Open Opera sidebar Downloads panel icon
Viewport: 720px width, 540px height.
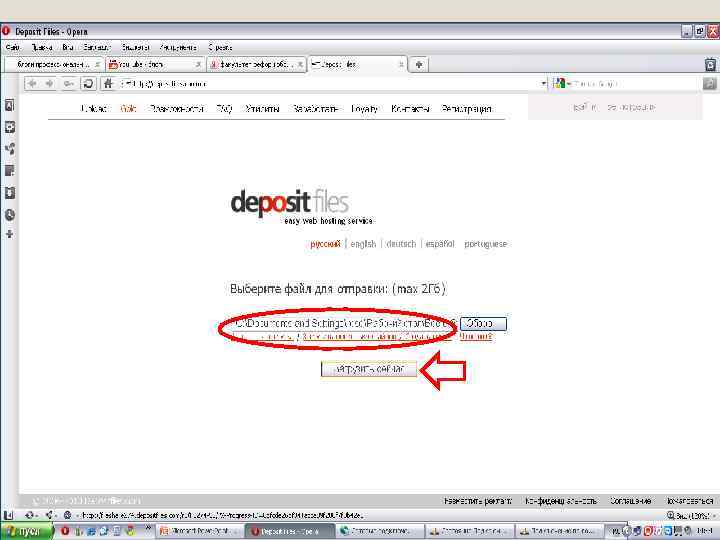[10, 193]
